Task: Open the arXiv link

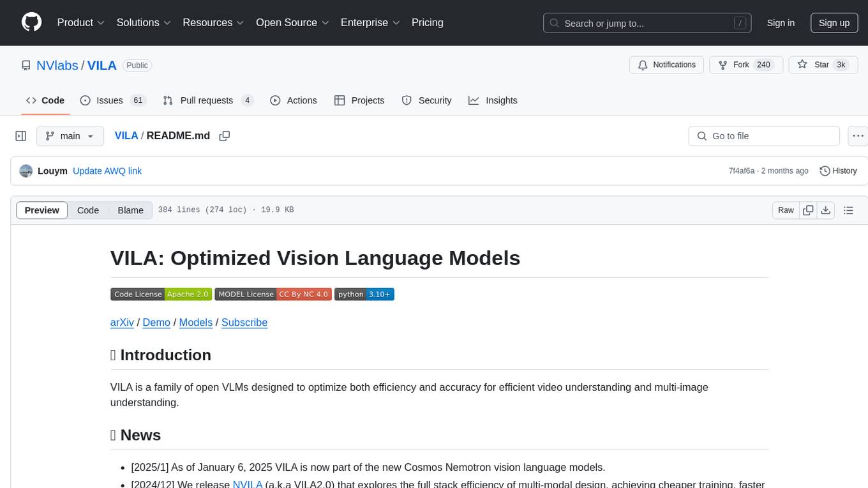Action: coord(122,323)
